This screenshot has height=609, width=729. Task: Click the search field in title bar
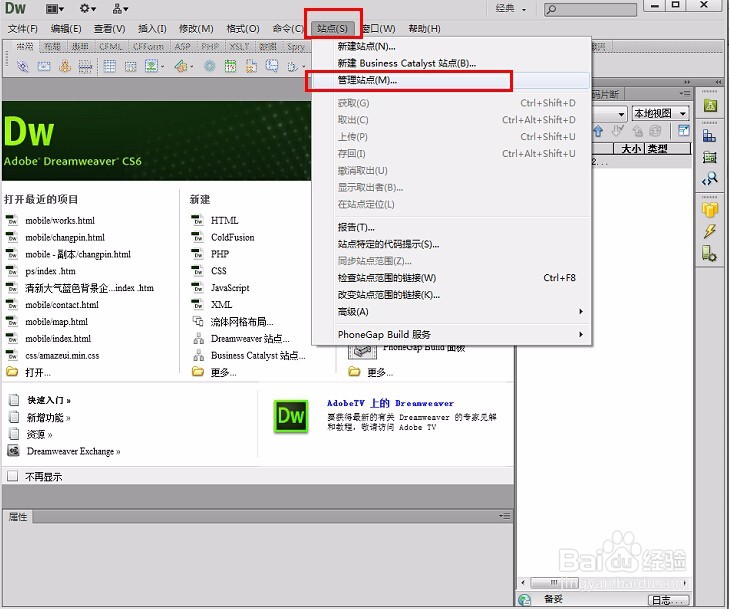click(590, 9)
